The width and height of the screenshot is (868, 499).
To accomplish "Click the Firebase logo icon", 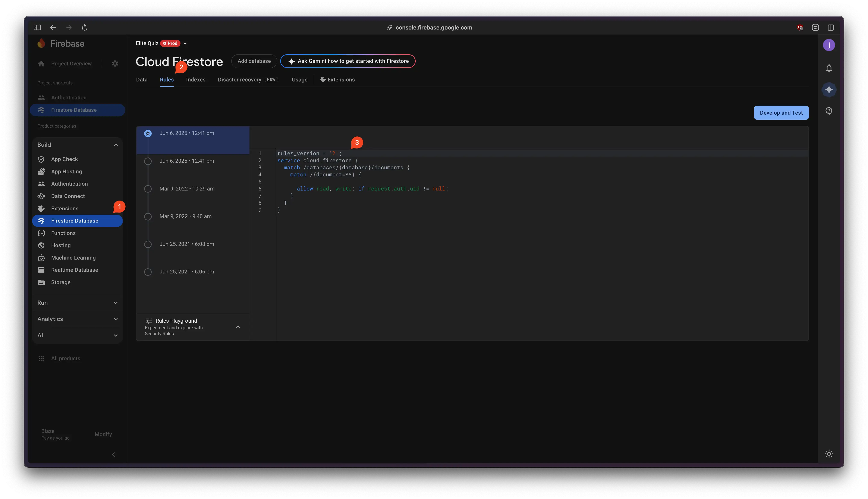I will point(41,44).
